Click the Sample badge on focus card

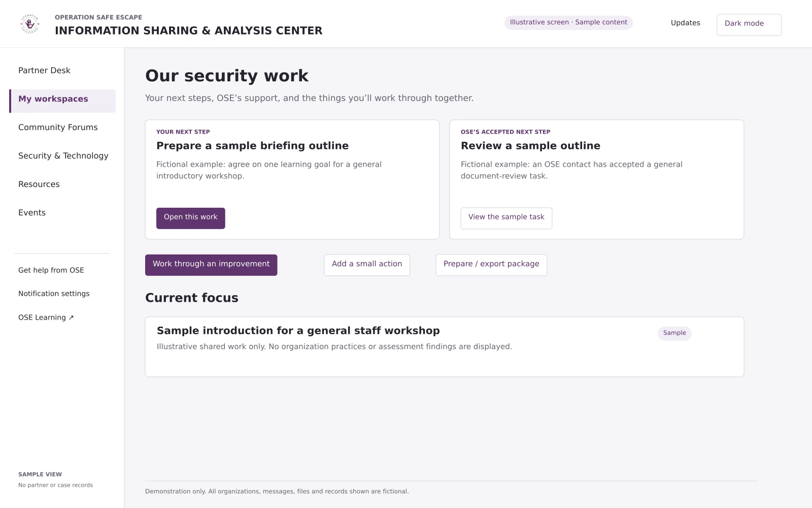point(674,333)
